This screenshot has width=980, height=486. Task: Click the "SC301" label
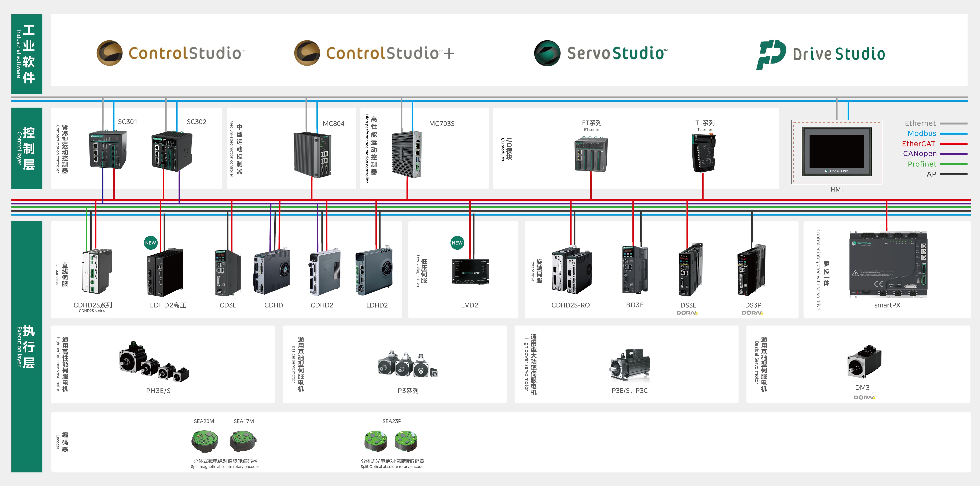click(x=128, y=122)
